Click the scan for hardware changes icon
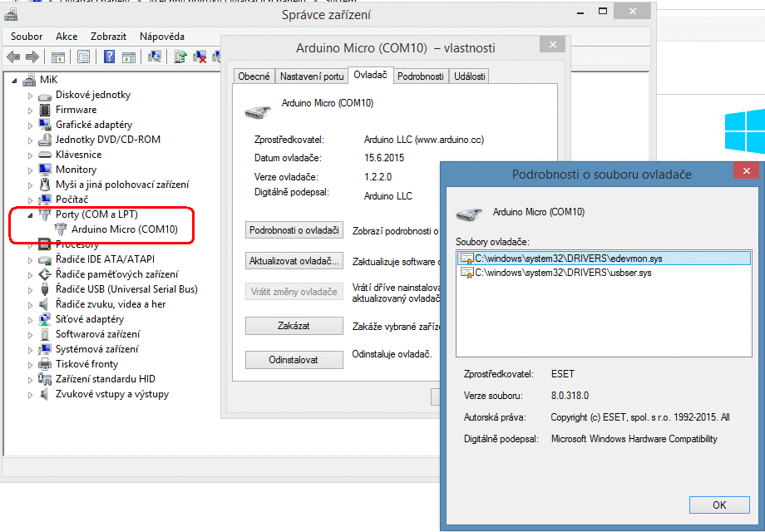Screen dimensions: 765x532 (x=155, y=57)
